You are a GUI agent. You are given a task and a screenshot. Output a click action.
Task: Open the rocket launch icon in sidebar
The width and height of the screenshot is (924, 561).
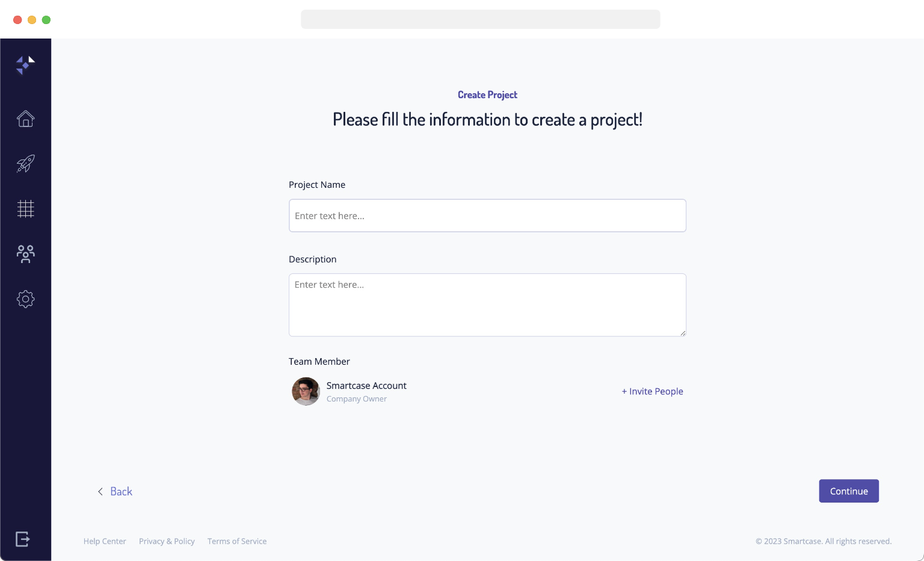[x=25, y=164]
